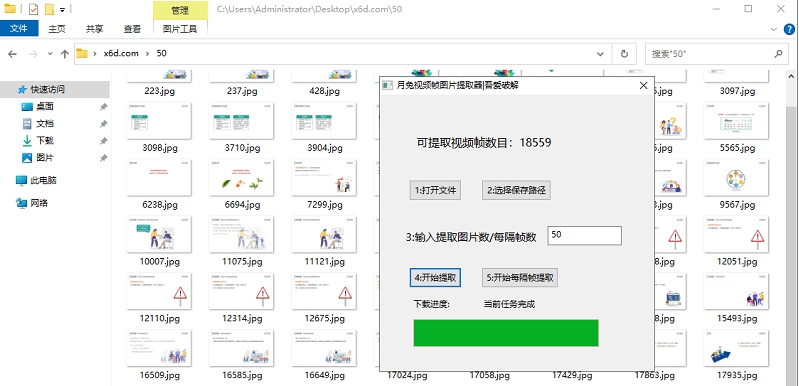This screenshot has height=386, width=799.
Task: Click the quick access properties checkmark icon
Action: coord(33,9)
